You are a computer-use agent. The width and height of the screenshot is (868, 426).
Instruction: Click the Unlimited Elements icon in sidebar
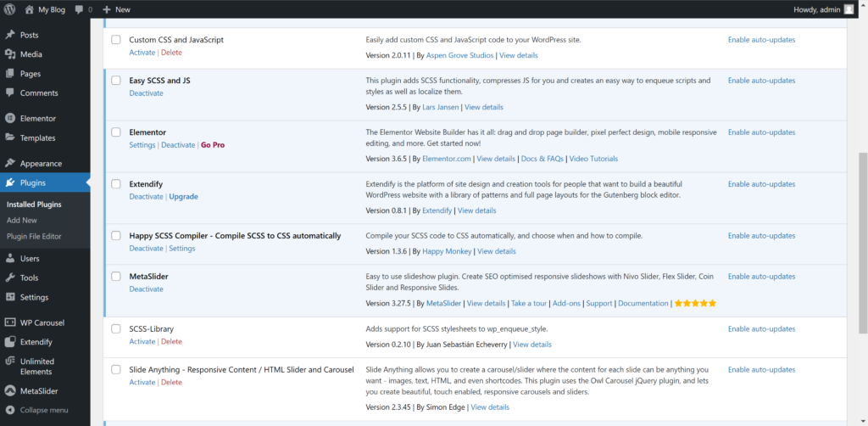(x=9, y=362)
